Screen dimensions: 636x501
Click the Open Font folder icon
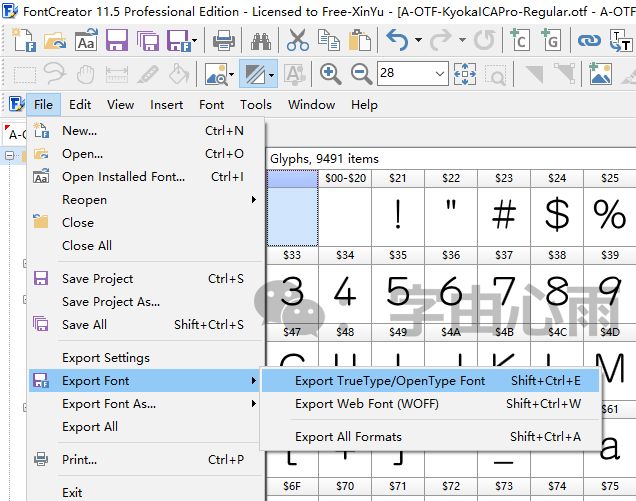[55, 40]
